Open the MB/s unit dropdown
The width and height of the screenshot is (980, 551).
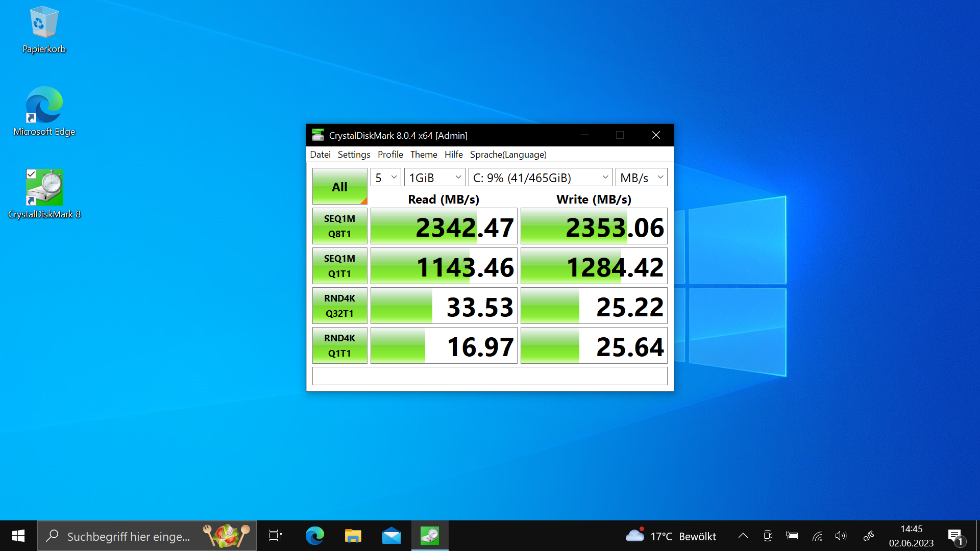[641, 178]
